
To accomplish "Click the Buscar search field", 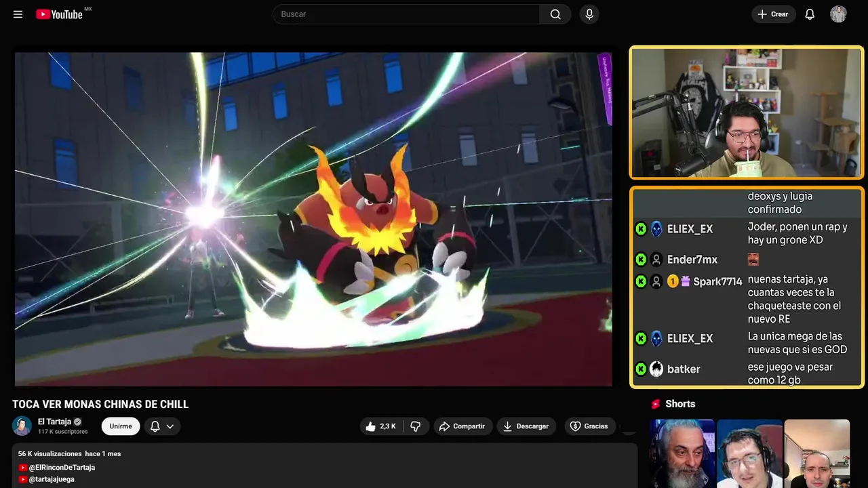I will point(406,14).
